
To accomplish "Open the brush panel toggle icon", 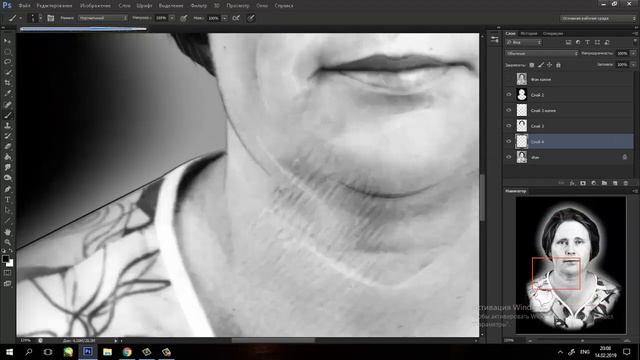I will 51,18.
